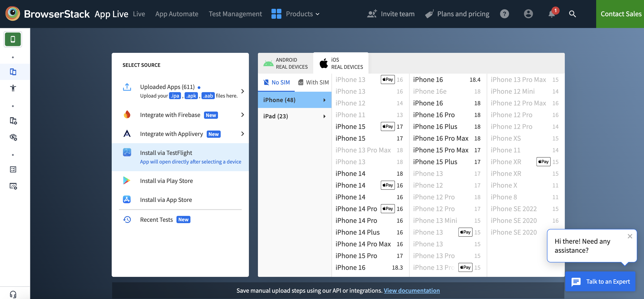Click the Play Store triangle icon
The height and width of the screenshot is (299, 644).
point(127,180)
